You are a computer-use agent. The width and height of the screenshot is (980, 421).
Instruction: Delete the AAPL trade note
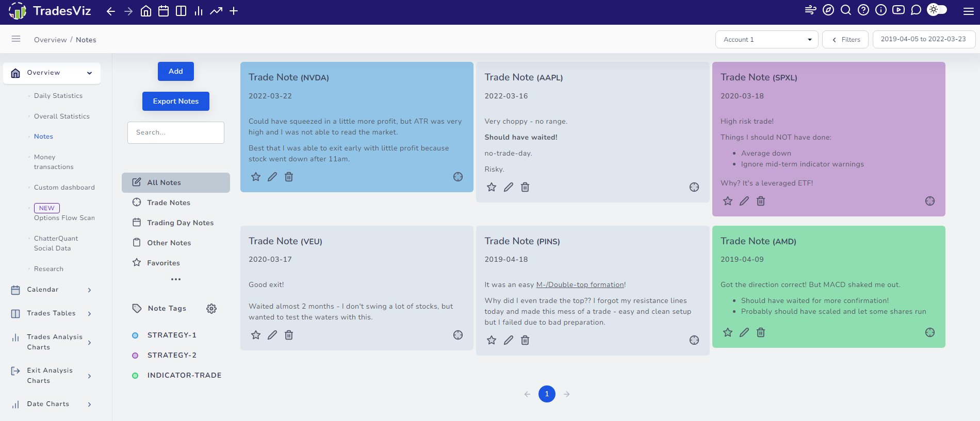(525, 187)
